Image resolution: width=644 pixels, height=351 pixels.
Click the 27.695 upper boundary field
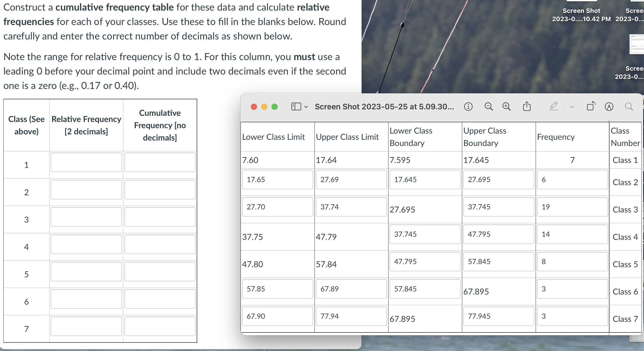499,179
